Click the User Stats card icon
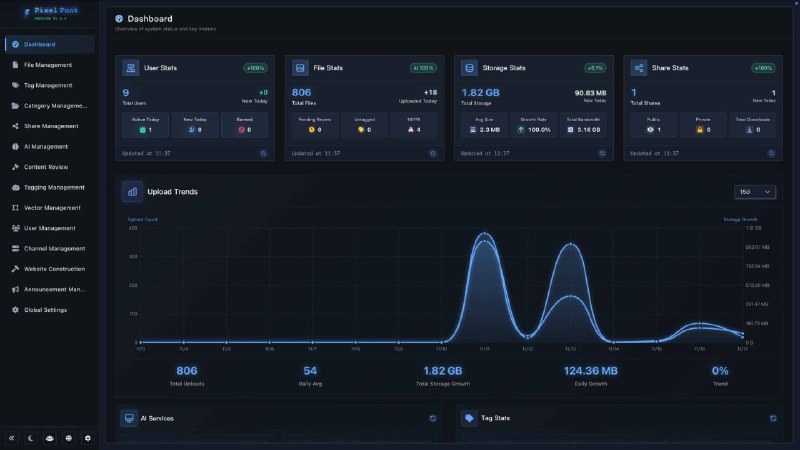Screen dimensions: 800x450 tap(131, 68)
